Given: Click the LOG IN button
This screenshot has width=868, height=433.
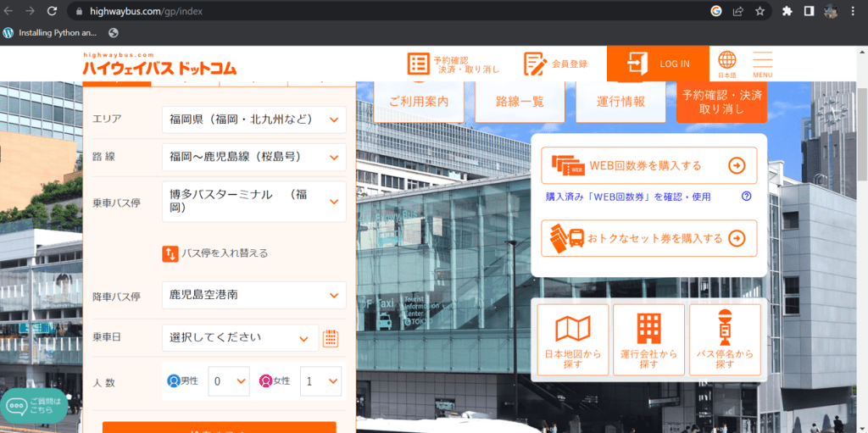Looking at the screenshot, I should pos(659,64).
